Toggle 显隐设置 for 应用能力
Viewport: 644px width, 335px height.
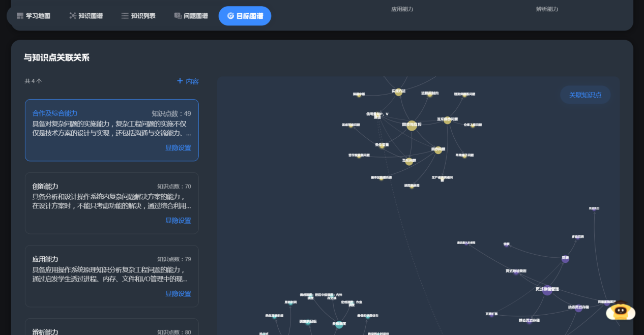[x=178, y=294]
